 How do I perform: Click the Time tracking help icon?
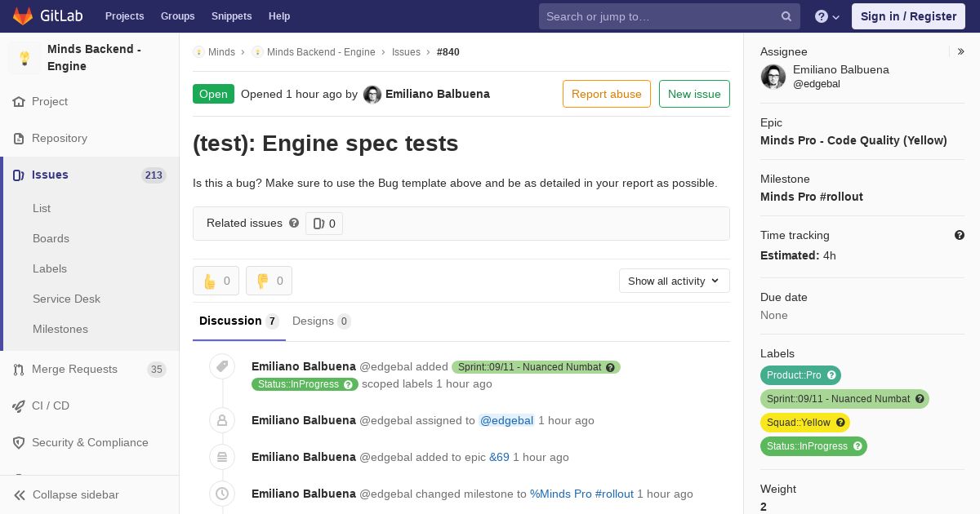point(960,235)
